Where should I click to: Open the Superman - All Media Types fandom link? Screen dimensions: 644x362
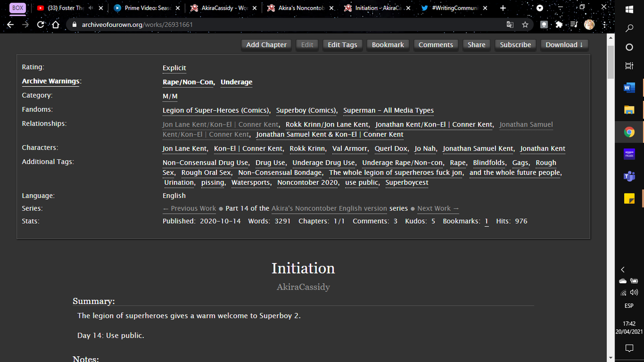tap(389, 110)
